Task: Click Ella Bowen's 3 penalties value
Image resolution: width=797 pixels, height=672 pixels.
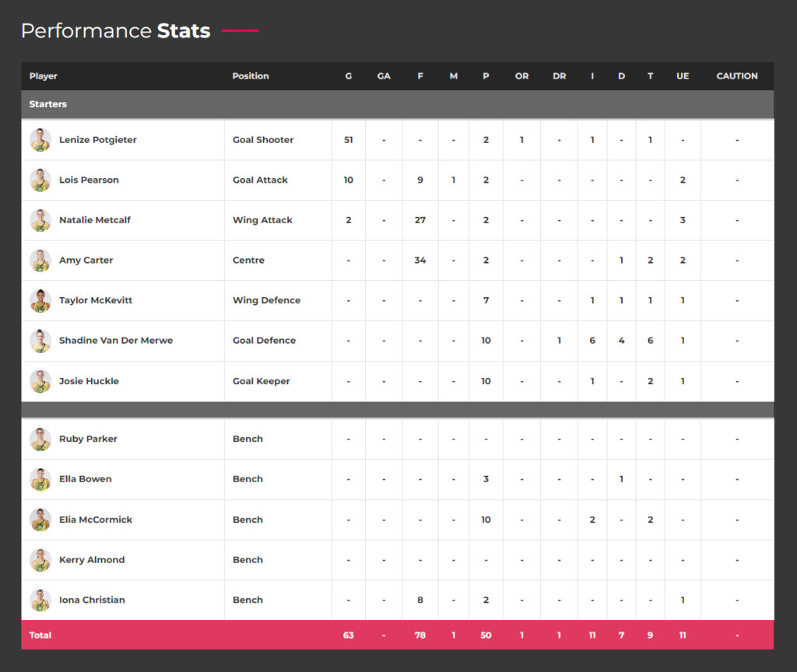Action: (486, 479)
